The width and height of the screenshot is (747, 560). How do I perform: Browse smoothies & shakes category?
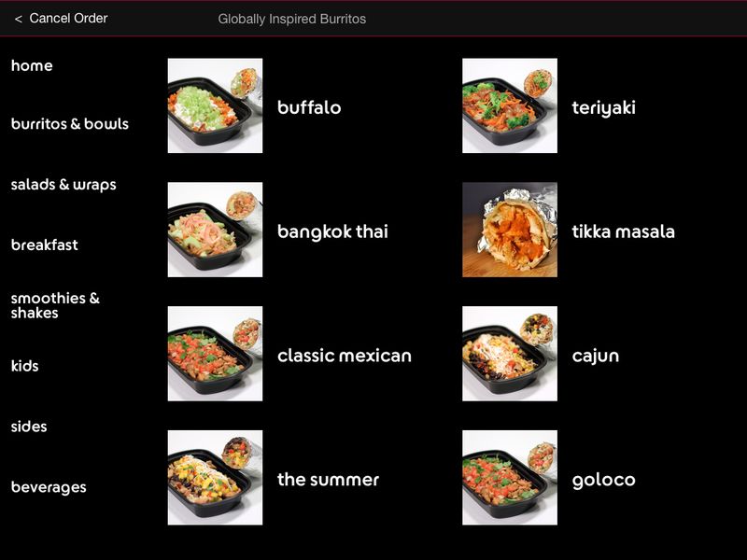55,306
